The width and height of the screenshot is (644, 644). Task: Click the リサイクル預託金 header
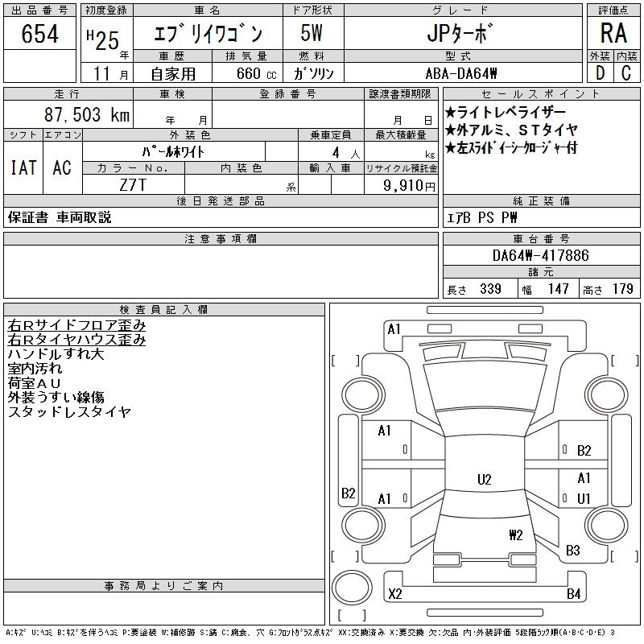(401, 168)
